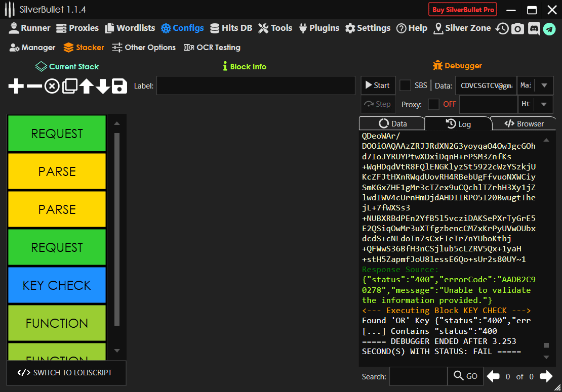The width and height of the screenshot is (562, 392).
Task: Click the block stack's vertical scrollbar
Action: click(x=117, y=228)
